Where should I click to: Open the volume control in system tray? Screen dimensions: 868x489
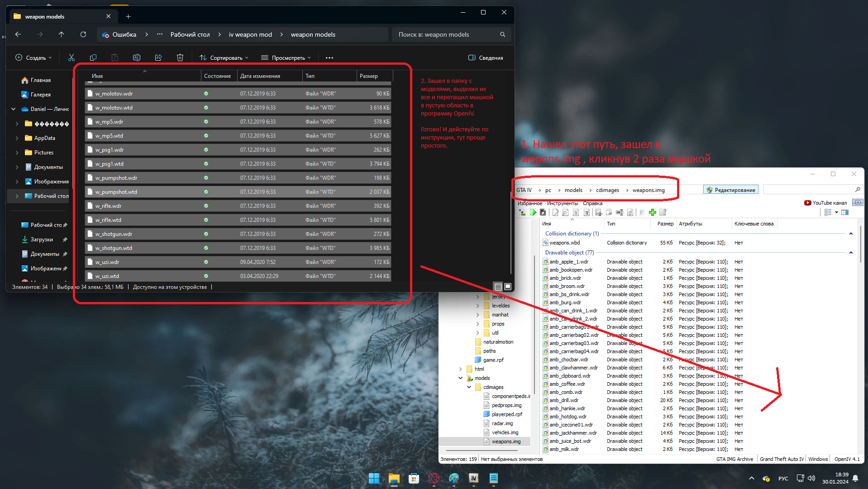point(811,478)
